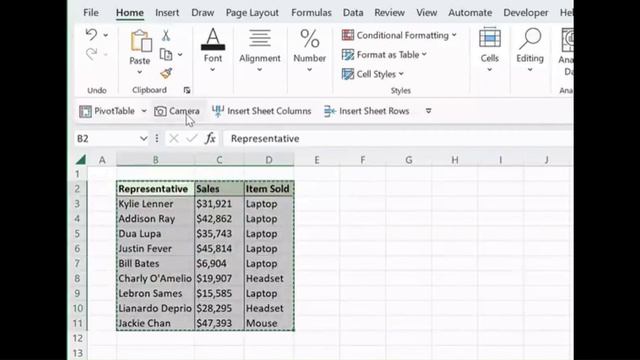This screenshot has height=360, width=640.
Task: Switch to the Formulas tab
Action: click(311, 13)
